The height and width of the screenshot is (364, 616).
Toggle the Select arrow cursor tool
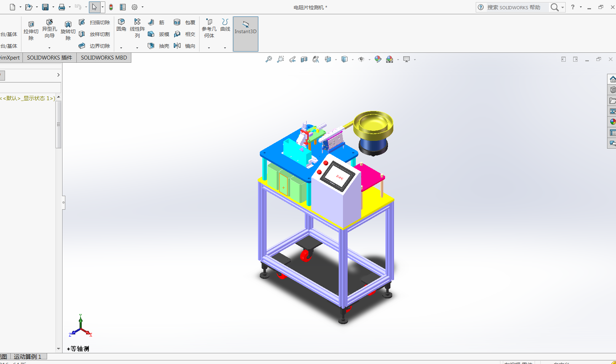94,7
